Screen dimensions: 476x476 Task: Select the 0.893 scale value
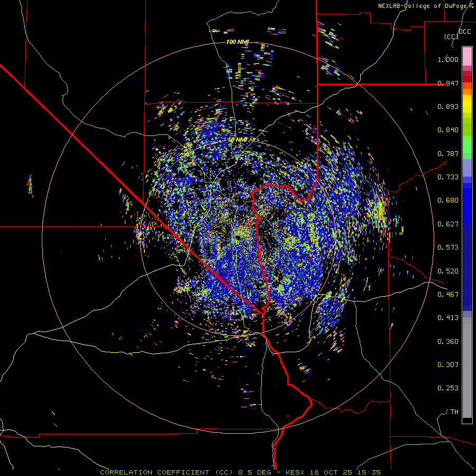(448, 106)
